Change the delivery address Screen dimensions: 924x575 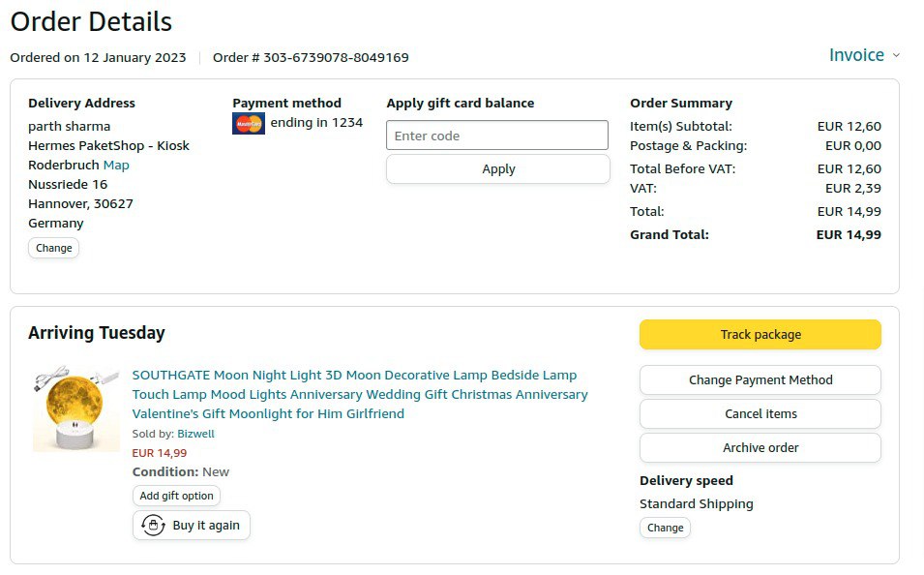(x=54, y=248)
